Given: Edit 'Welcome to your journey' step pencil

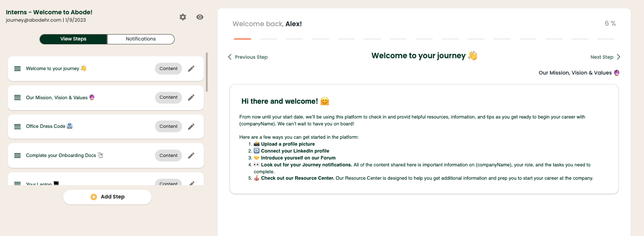Looking at the screenshot, I should [191, 69].
